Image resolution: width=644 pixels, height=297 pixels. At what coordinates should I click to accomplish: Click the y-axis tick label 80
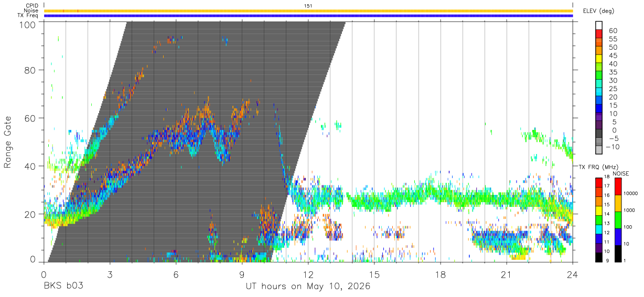coord(30,70)
